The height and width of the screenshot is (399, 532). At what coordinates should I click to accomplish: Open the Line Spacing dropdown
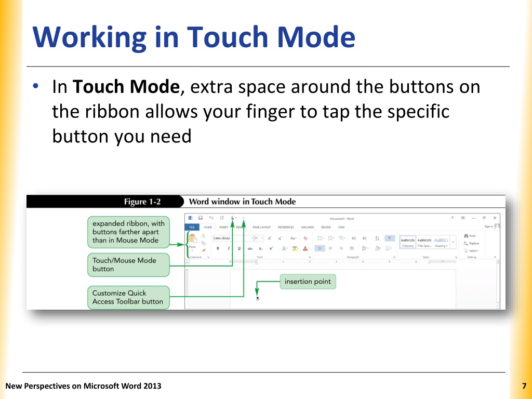pos(365,248)
